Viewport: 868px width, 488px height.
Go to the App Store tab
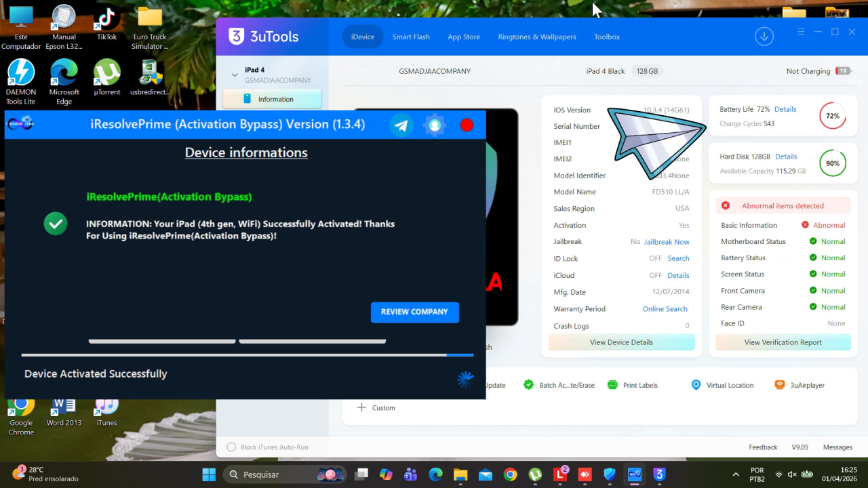464,37
